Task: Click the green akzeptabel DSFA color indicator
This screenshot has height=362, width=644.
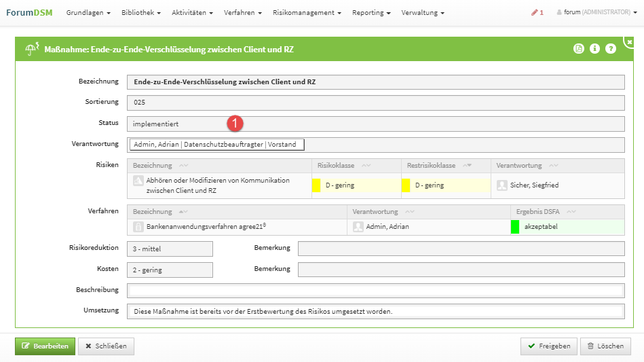Action: click(x=514, y=227)
